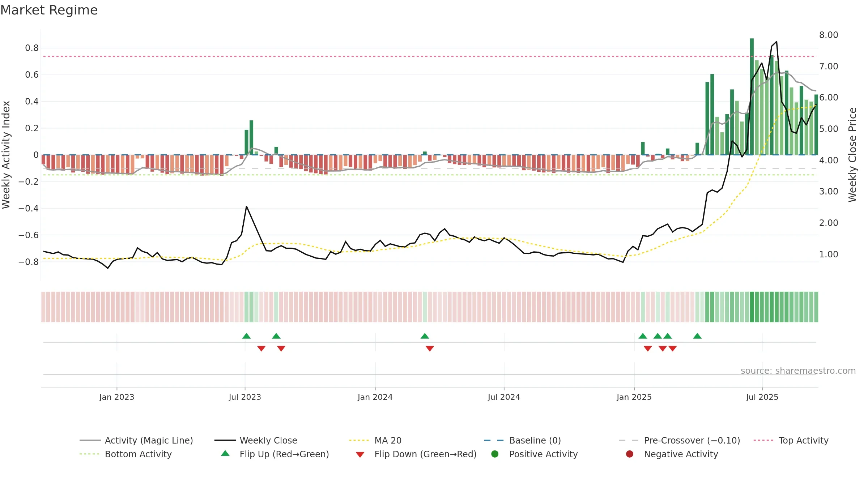
Task: Click the −0.8 activity axis tick
Action: [x=29, y=262]
